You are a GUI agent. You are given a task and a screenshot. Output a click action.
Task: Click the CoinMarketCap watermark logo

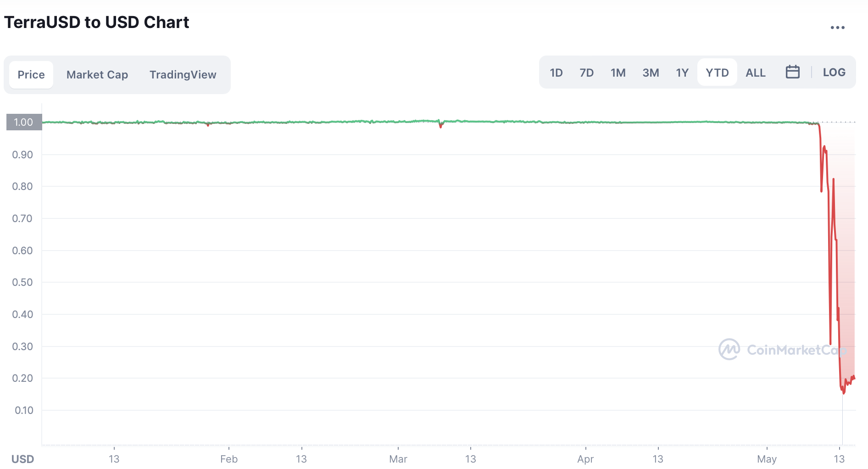point(782,350)
